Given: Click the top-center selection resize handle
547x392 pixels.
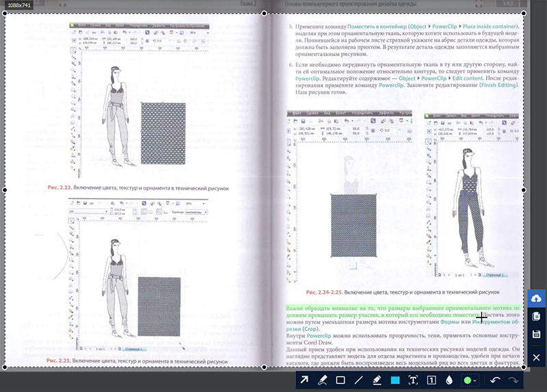Looking at the screenshot, I should point(265,13).
